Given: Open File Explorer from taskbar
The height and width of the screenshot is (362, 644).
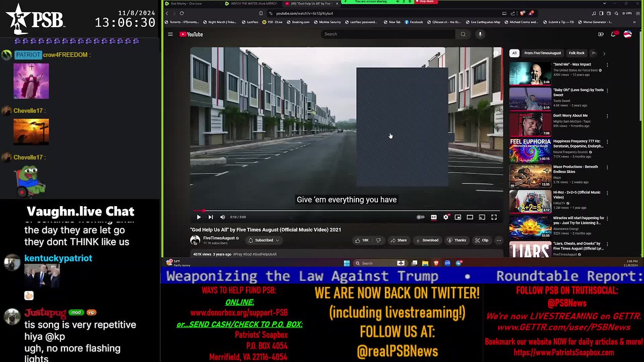Looking at the screenshot, I should point(425,263).
